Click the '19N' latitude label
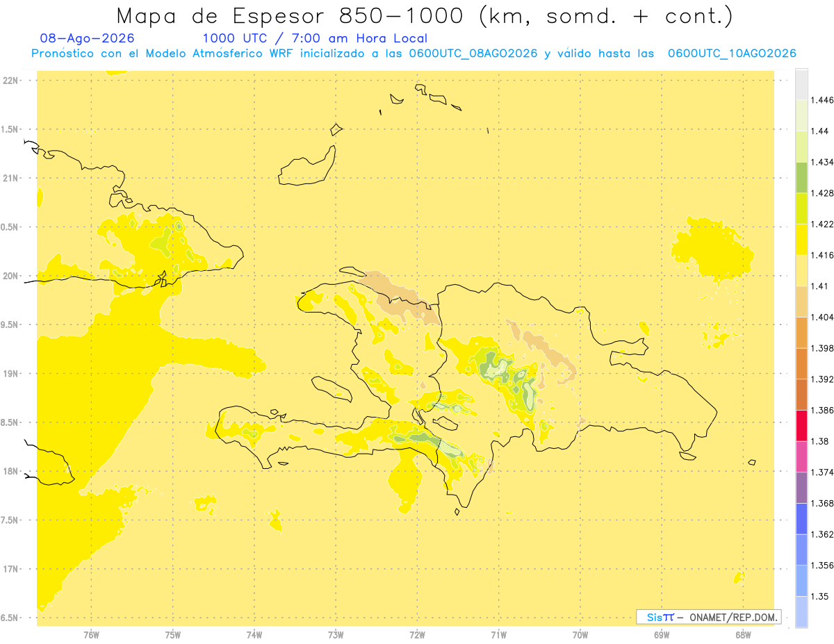834x644 pixels. tap(11, 373)
